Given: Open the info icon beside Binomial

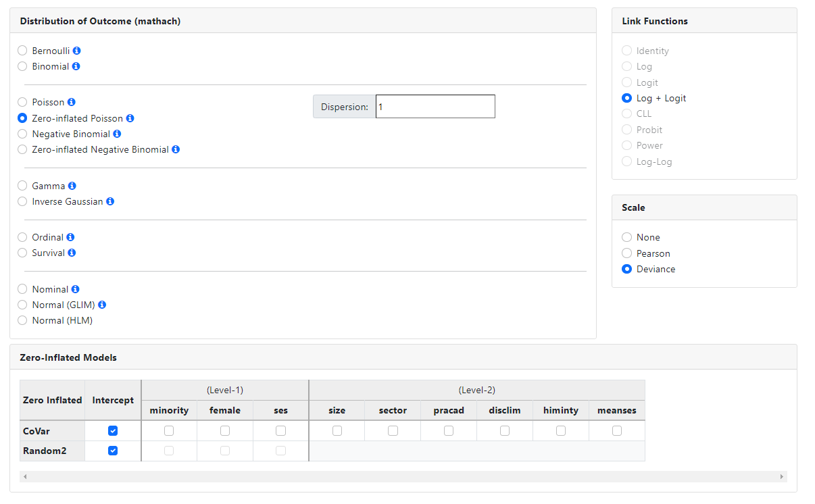Looking at the screenshot, I should pos(76,66).
